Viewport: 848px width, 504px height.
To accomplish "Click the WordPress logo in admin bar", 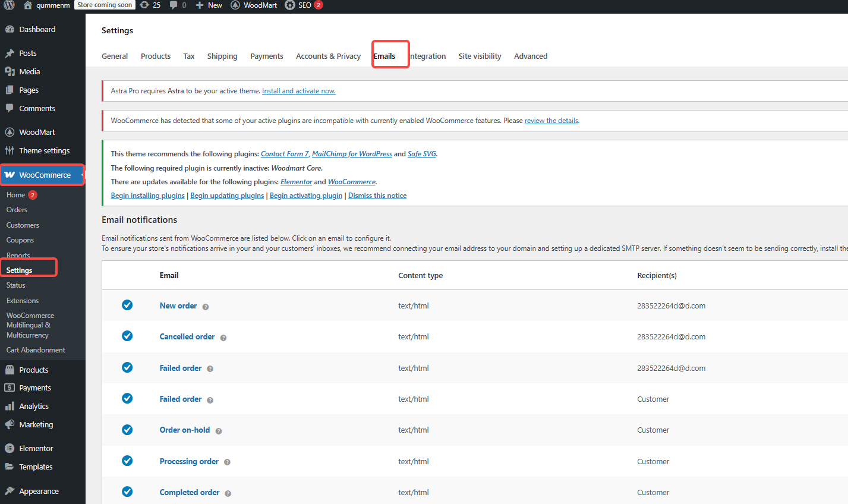I will tap(9, 5).
